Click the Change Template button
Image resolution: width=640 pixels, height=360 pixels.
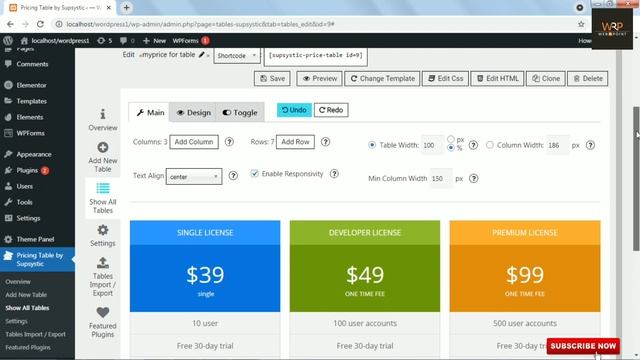coord(382,78)
